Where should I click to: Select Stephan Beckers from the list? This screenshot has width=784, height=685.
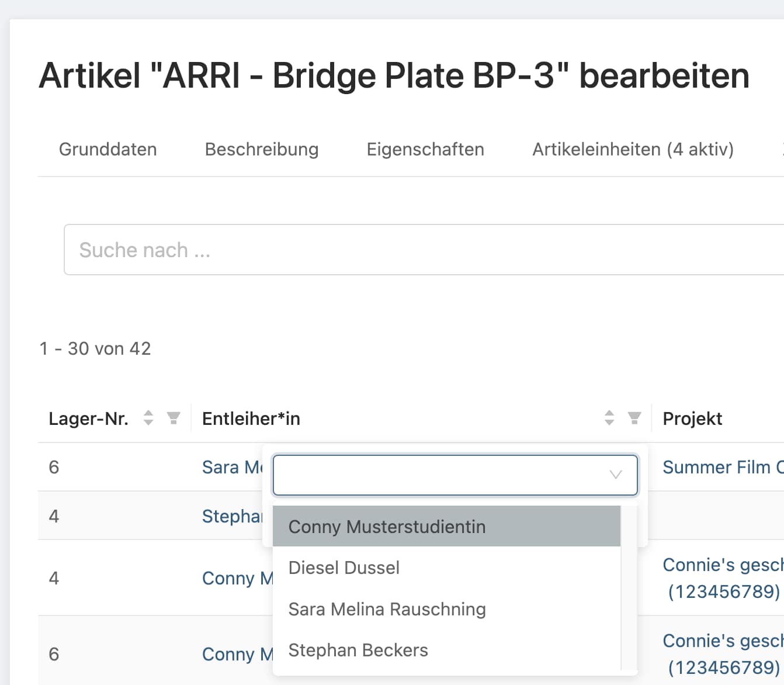358,650
